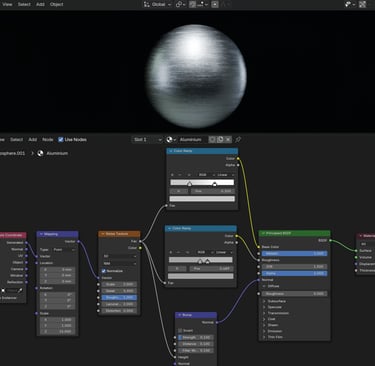Click the Bump node Normal output socket
This screenshot has width=375, height=366.
(217, 322)
